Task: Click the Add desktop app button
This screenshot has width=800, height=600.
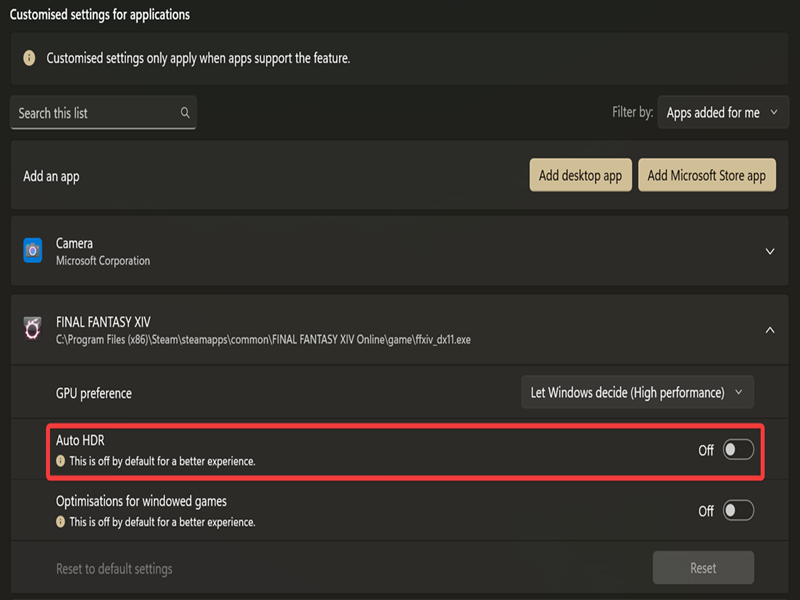Action: (580, 176)
